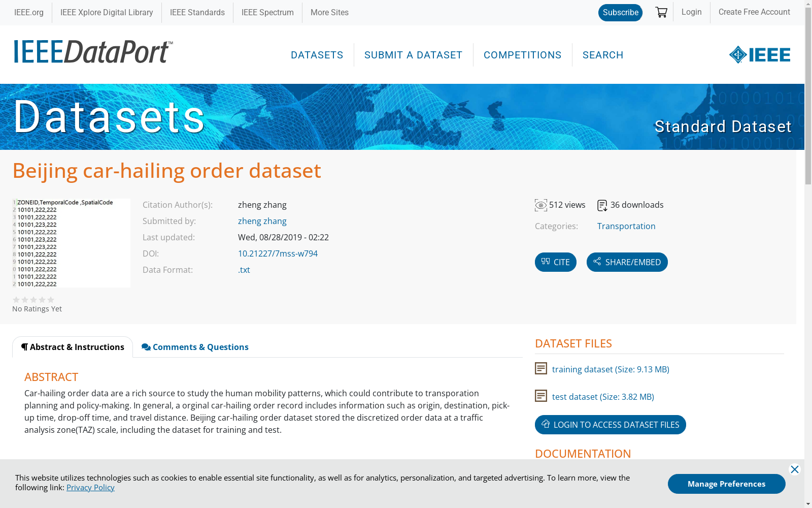Go to IEEE.org site link
The height and width of the screenshot is (508, 812).
29,13
